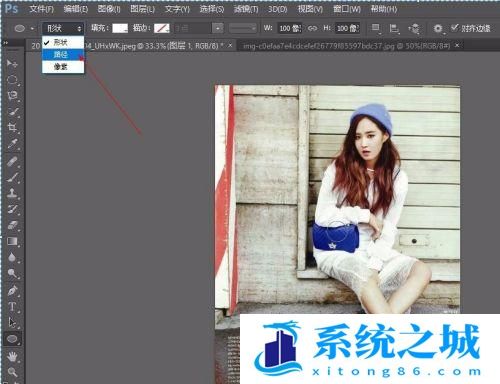Open the 帮助(H) menu
This screenshot has width=500, height=384.
[x=384, y=9]
